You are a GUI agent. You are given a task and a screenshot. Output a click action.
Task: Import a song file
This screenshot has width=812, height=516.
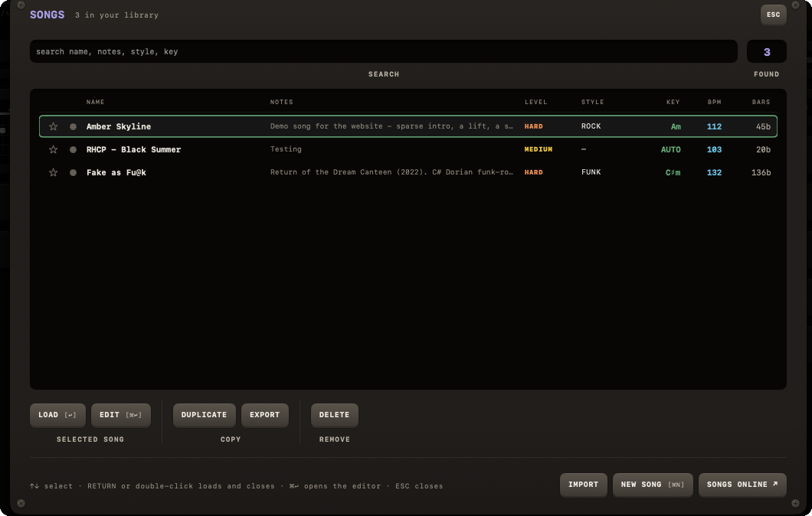tap(583, 485)
